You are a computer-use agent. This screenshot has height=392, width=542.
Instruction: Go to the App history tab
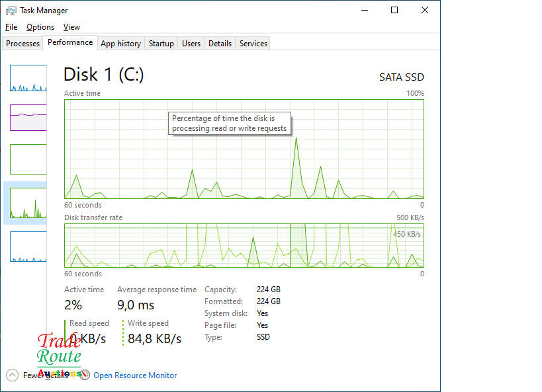[120, 44]
